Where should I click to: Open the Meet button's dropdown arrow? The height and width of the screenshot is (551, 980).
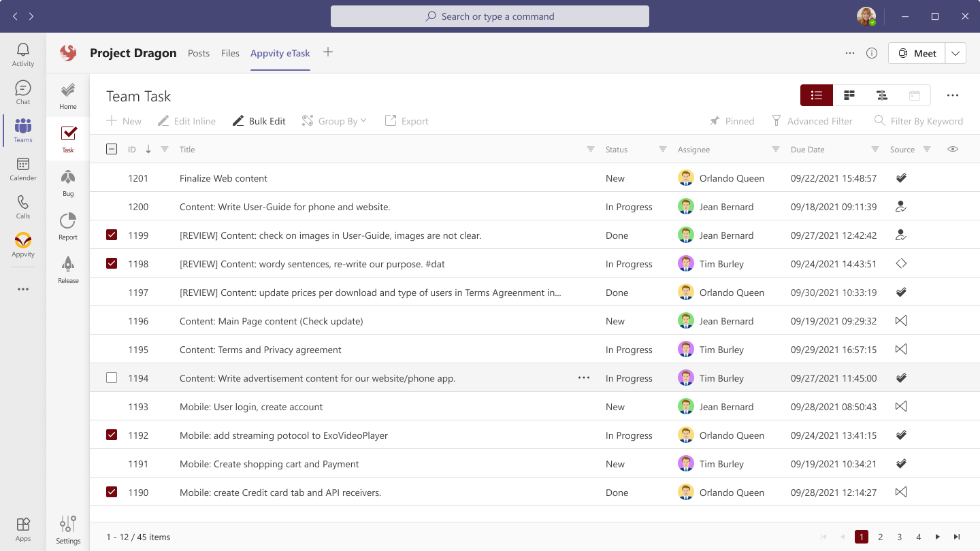(955, 52)
